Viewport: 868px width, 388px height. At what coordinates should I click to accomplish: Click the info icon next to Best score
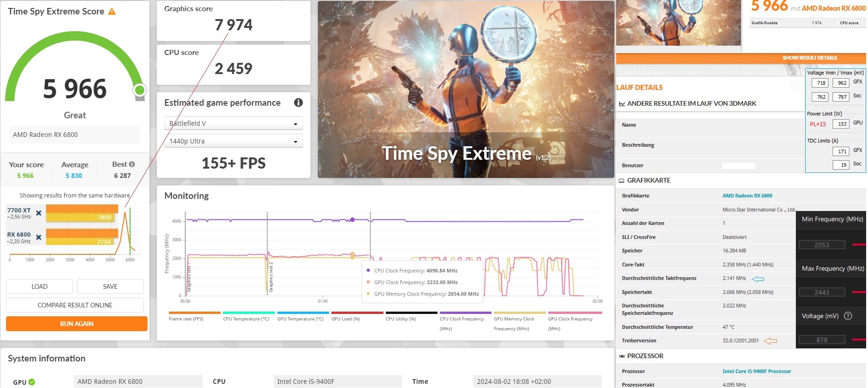(132, 164)
